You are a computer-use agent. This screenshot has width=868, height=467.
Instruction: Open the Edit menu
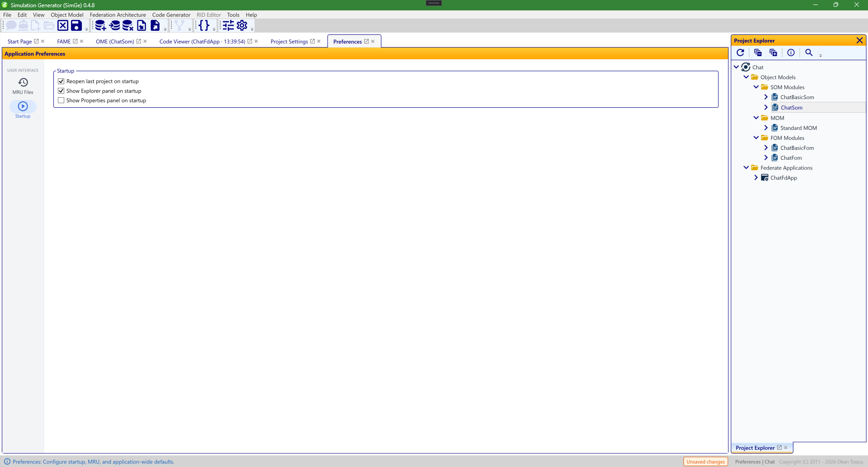(22, 15)
